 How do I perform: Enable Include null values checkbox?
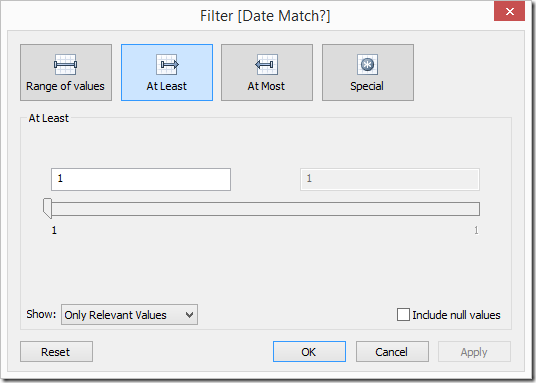coord(403,315)
